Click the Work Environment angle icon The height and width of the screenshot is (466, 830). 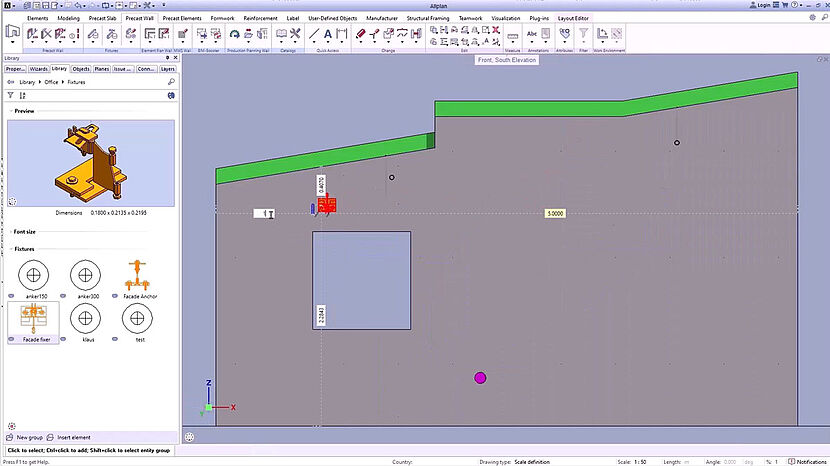[x=602, y=34]
